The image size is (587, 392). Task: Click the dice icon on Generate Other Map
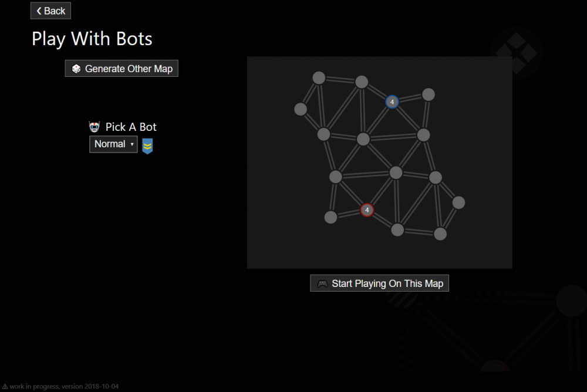click(x=76, y=69)
